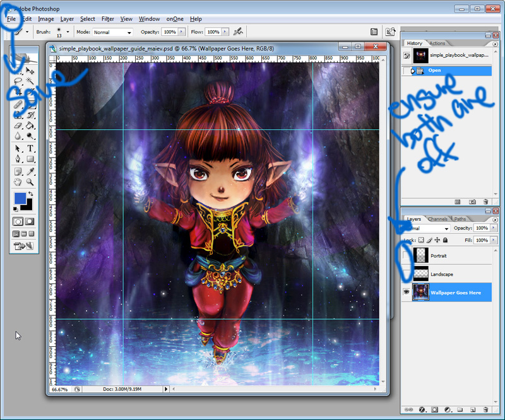Screen dimensions: 505x420
Task: Select the Notes tool
Action: coord(18,172)
